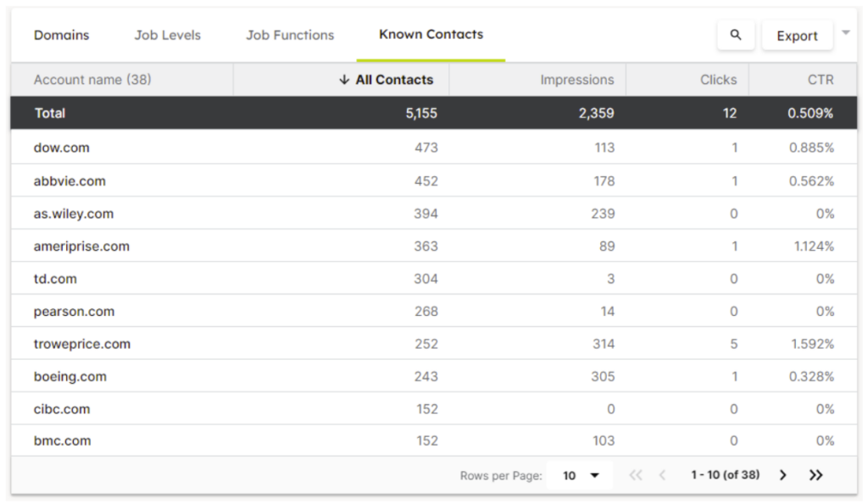Click the All Contacts sort arrow
Viewport: 868px width, 504px height.
click(x=343, y=80)
